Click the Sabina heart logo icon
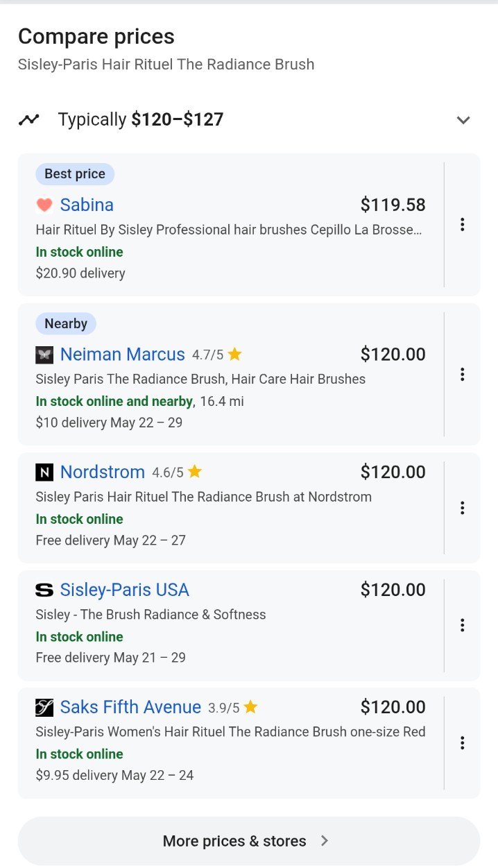This screenshot has height=868, width=498. (44, 205)
